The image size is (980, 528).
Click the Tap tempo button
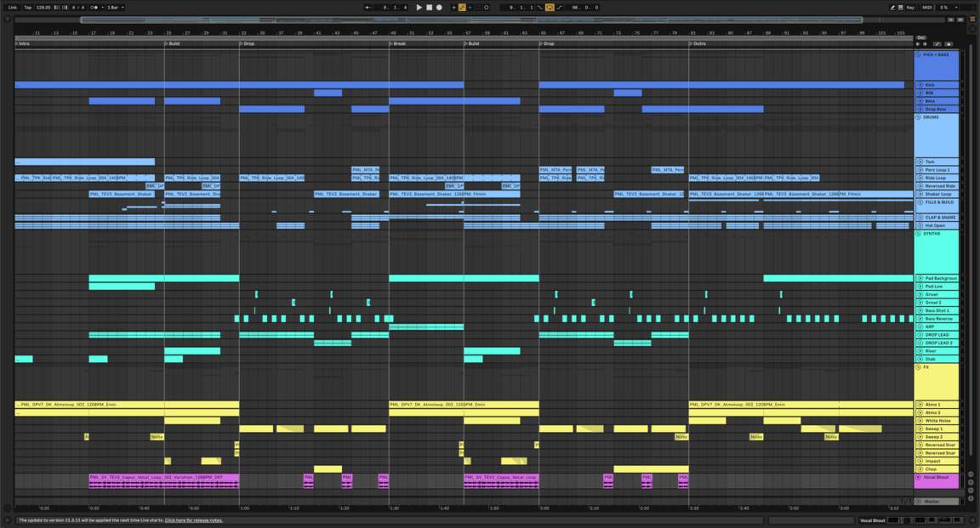(x=27, y=8)
